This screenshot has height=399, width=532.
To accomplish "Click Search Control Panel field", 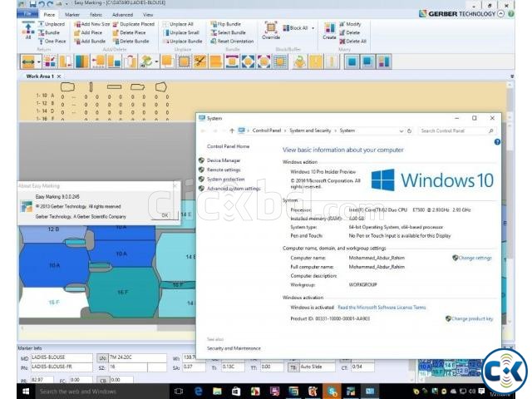I will click(x=457, y=131).
